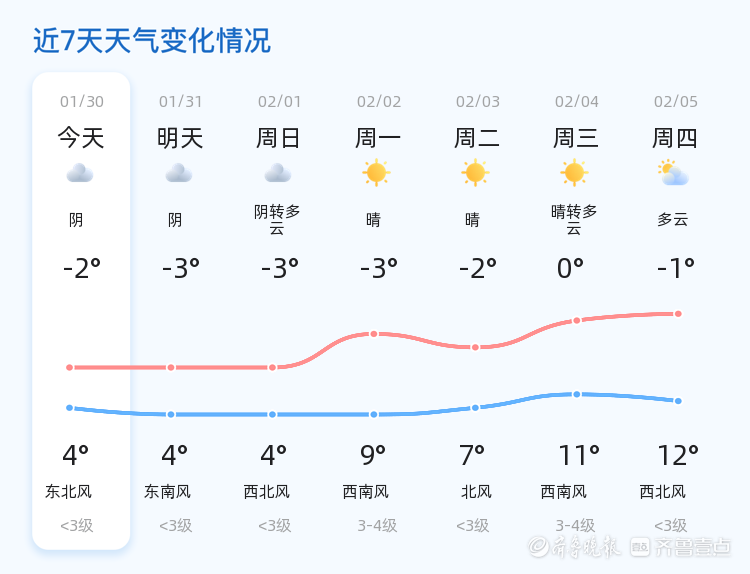Click the red high-temperature point for 周四
The width and height of the screenshot is (750, 574).
[x=678, y=314]
